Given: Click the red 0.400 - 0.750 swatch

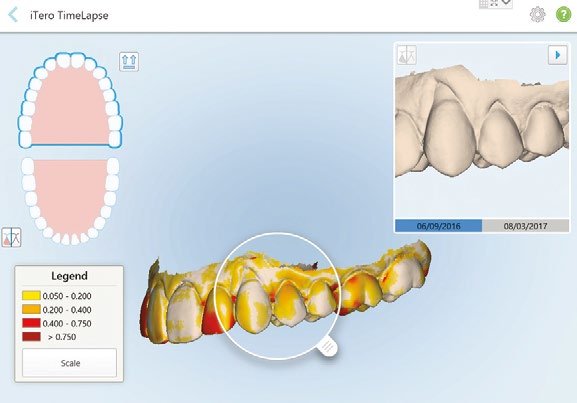Looking at the screenshot, I should click(31, 323).
